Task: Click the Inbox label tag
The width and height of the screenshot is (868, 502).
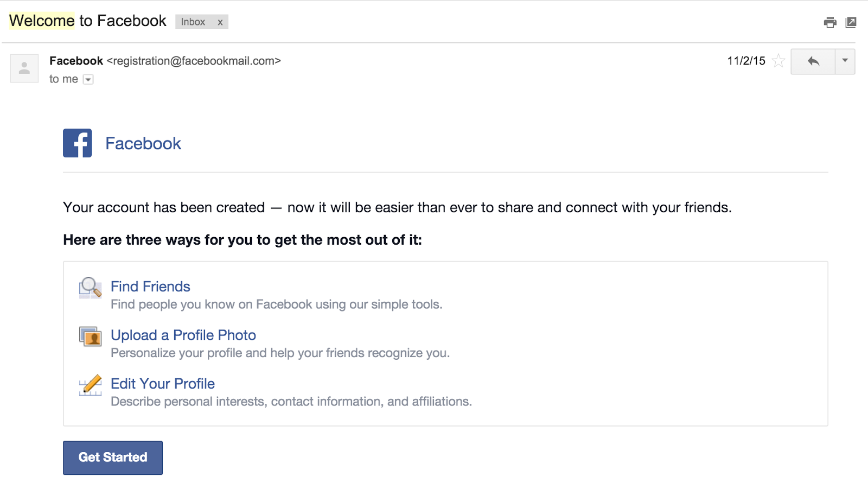Action: (x=193, y=22)
